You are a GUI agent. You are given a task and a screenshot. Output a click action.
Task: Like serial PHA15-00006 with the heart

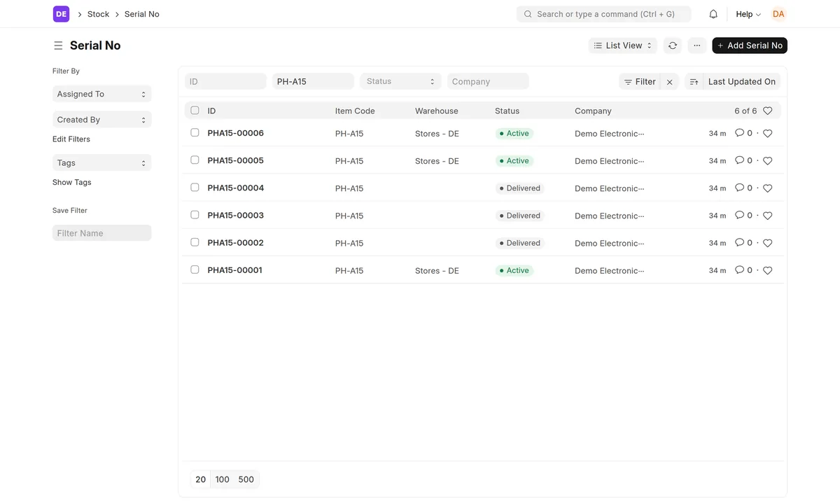767,133
